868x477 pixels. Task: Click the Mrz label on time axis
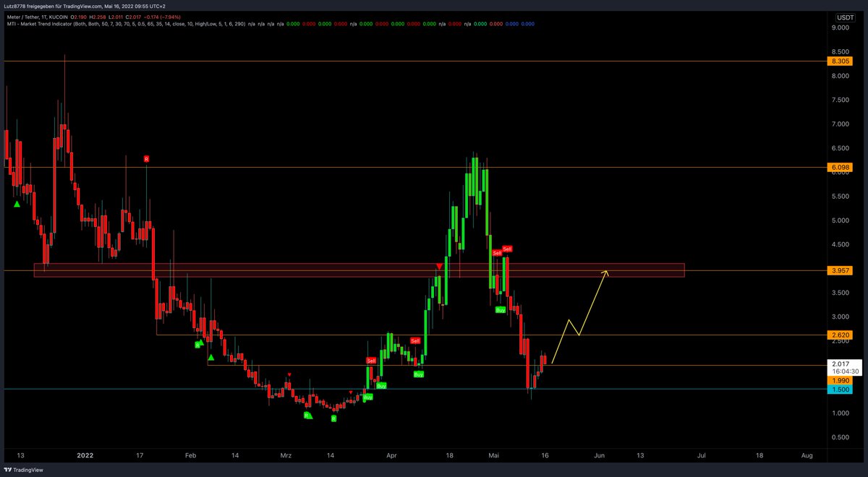click(287, 456)
